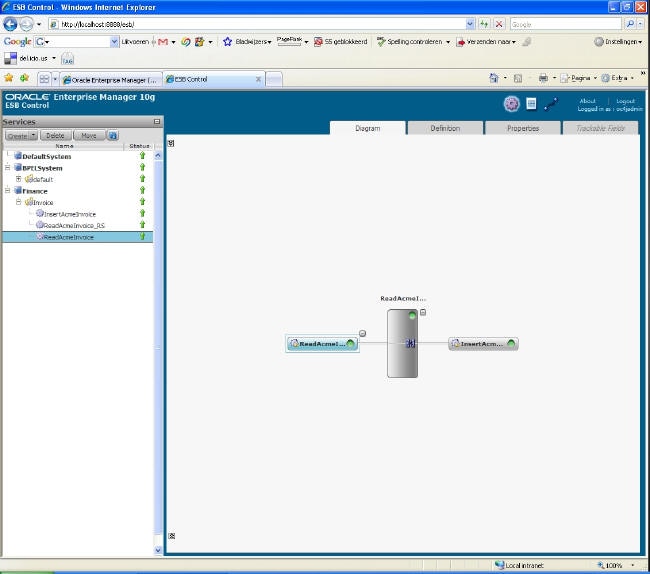Click the routing rule icon inside ReadAcmeI... box
The image size is (650, 574).
[x=410, y=343]
